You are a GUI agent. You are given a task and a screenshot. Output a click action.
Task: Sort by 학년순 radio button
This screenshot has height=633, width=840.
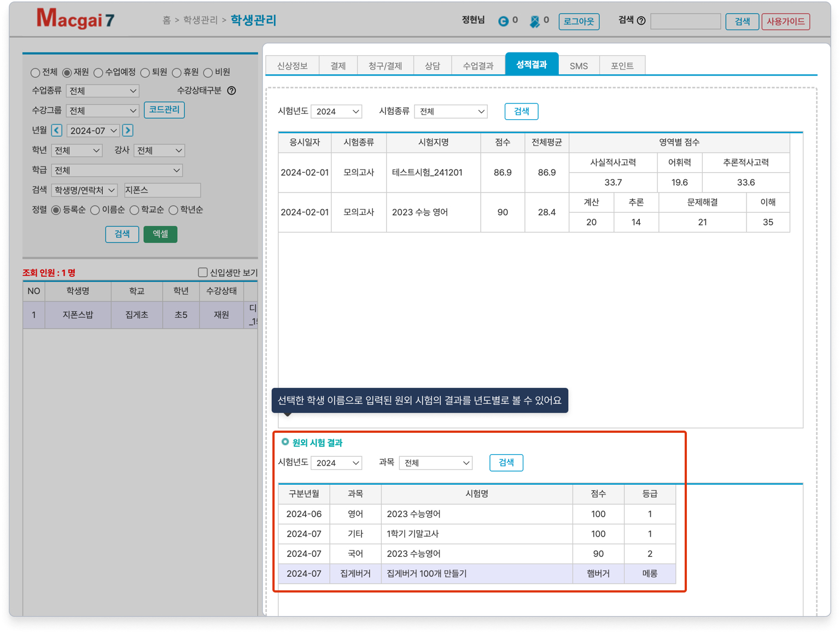(x=173, y=210)
